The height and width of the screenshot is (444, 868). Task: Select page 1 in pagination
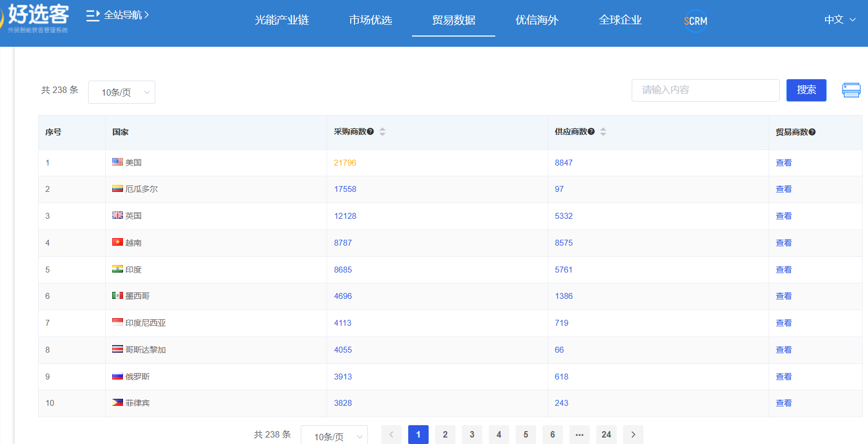[x=418, y=434]
